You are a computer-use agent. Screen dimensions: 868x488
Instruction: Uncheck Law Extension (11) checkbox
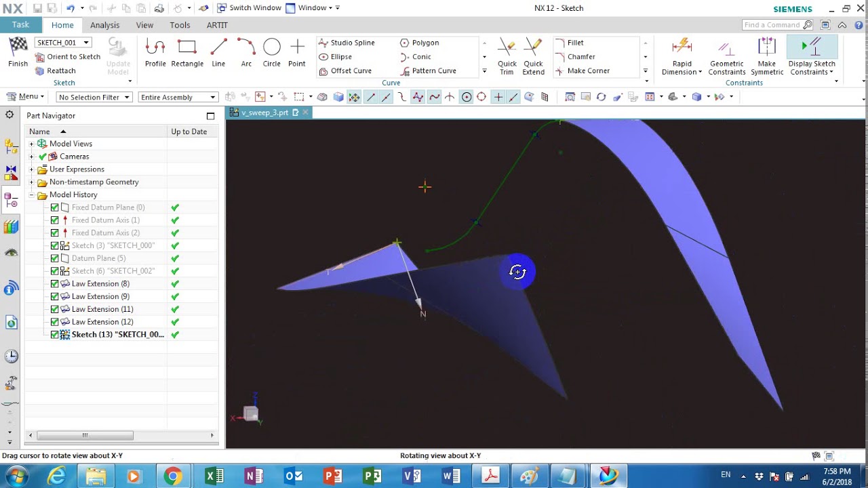[55, 309]
